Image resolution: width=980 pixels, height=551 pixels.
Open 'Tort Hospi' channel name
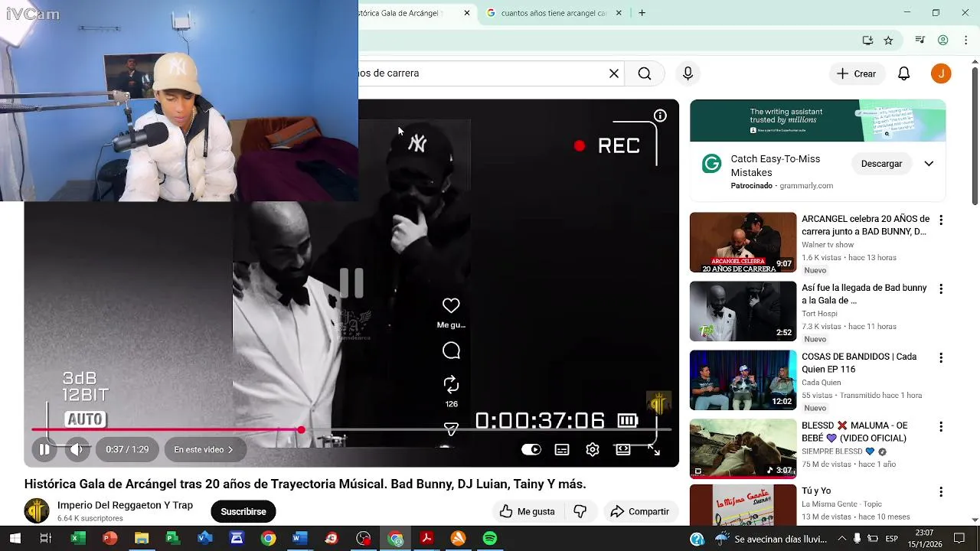click(x=819, y=314)
